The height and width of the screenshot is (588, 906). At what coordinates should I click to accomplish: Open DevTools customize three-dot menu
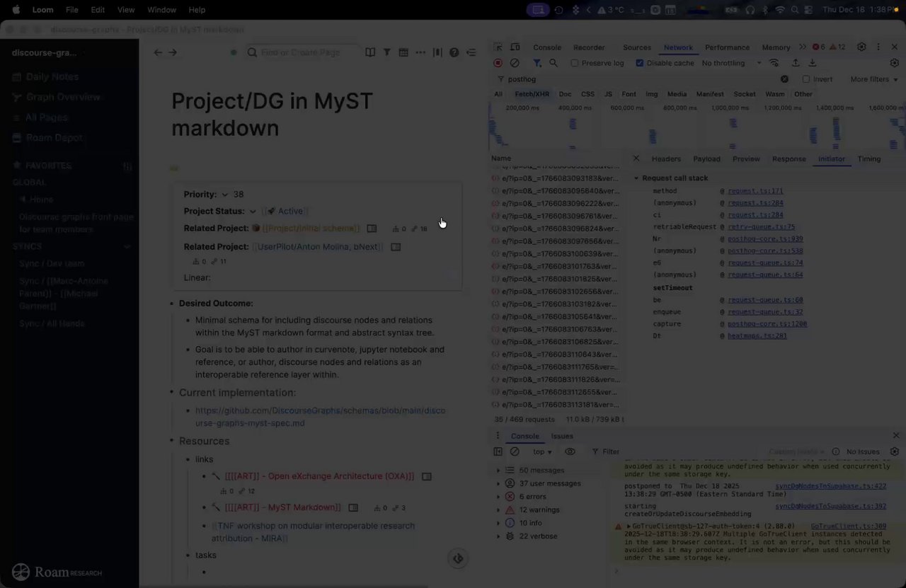pos(878,47)
